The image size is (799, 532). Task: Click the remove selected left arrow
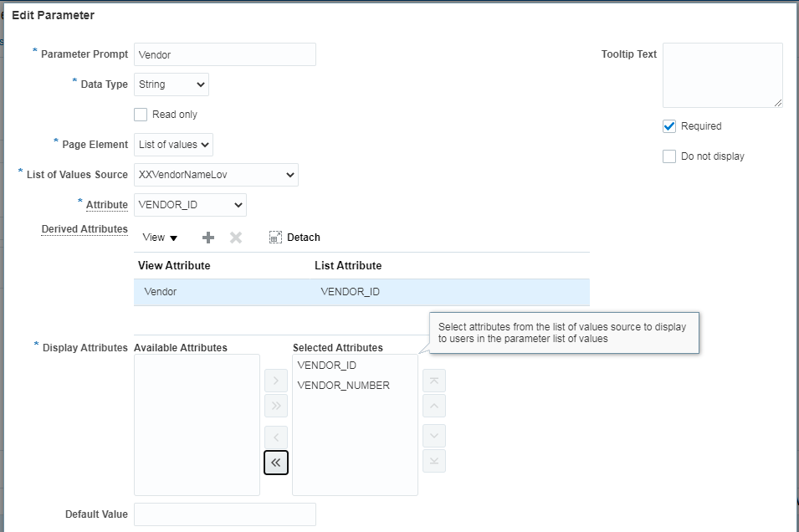(276, 437)
